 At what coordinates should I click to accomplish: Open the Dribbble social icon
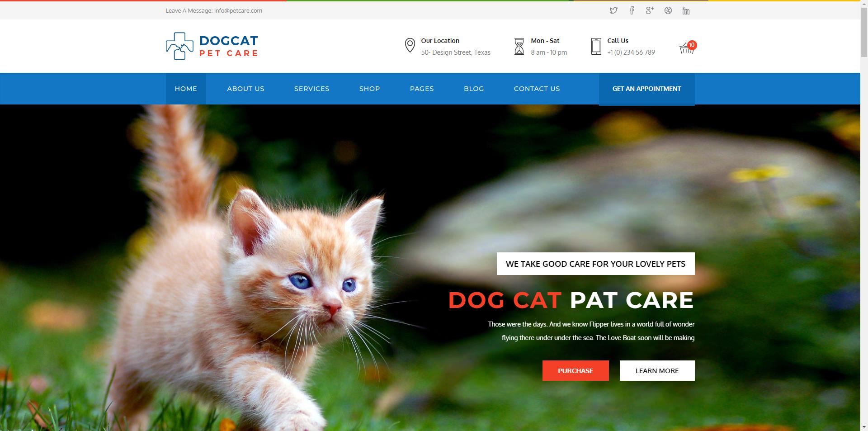(x=668, y=10)
